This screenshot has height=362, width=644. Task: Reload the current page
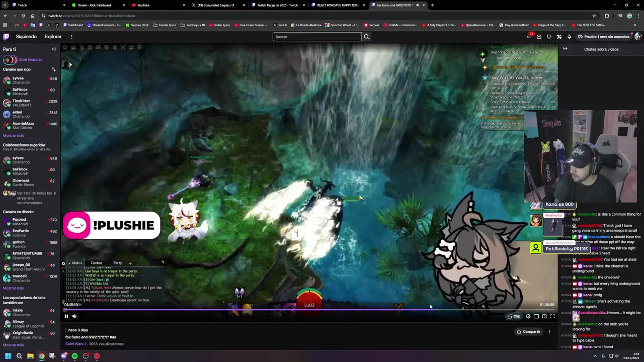pyautogui.click(x=23, y=16)
